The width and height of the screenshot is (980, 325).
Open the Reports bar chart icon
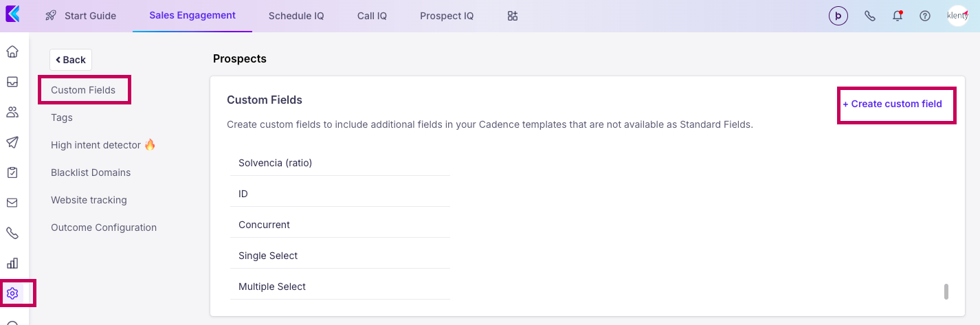[12, 263]
